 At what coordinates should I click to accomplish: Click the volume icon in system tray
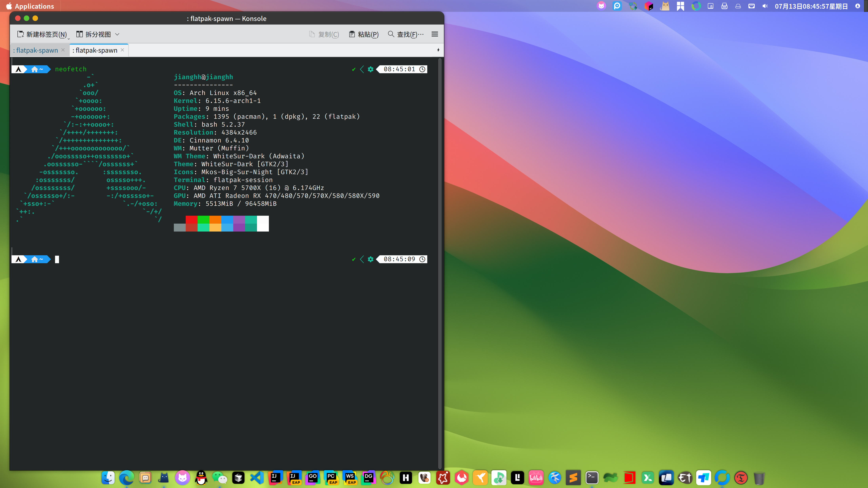click(765, 6)
